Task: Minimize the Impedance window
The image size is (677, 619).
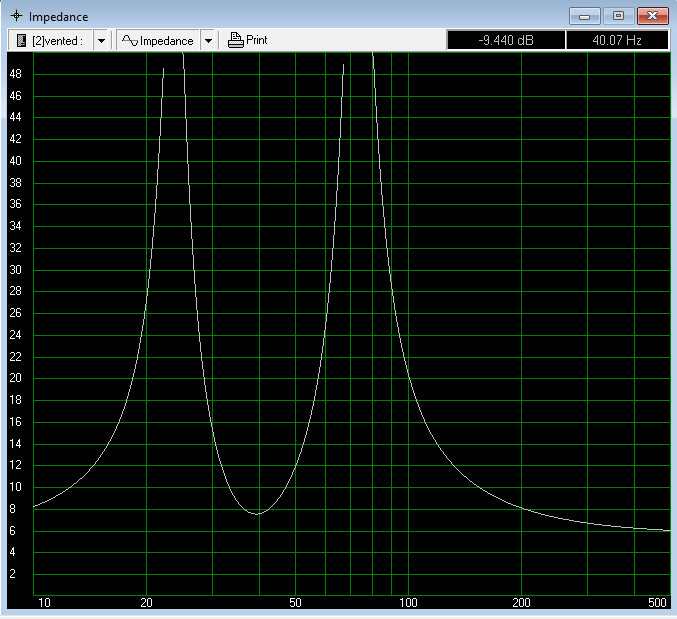Action: 584,16
